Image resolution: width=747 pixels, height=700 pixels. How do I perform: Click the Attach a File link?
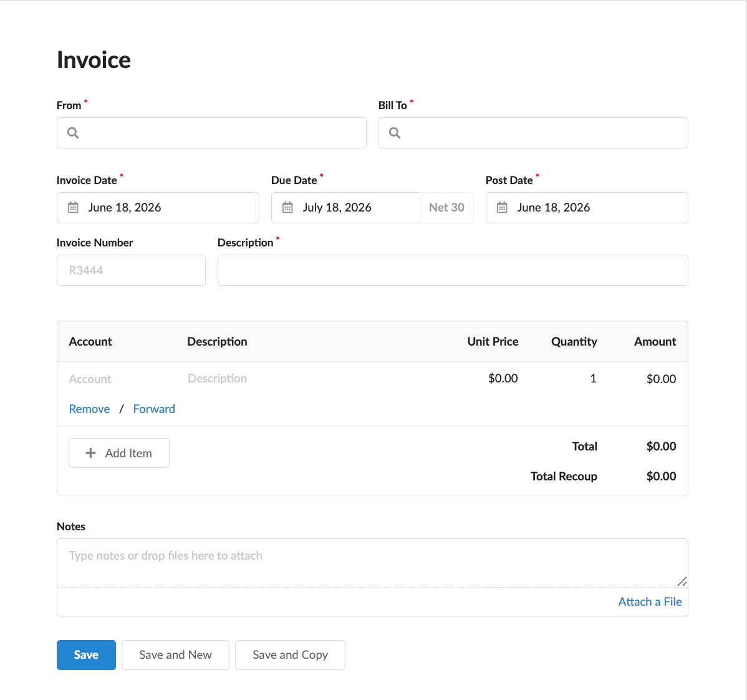pos(650,602)
